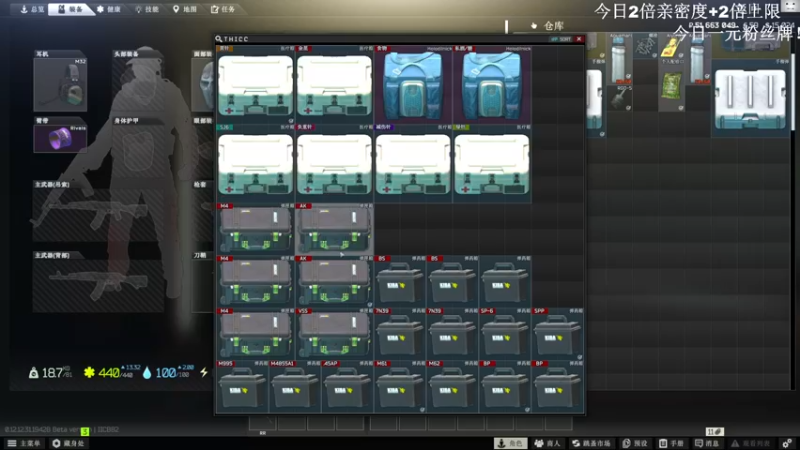Click the M32 headset in 耳机 slot

pyautogui.click(x=60, y=84)
